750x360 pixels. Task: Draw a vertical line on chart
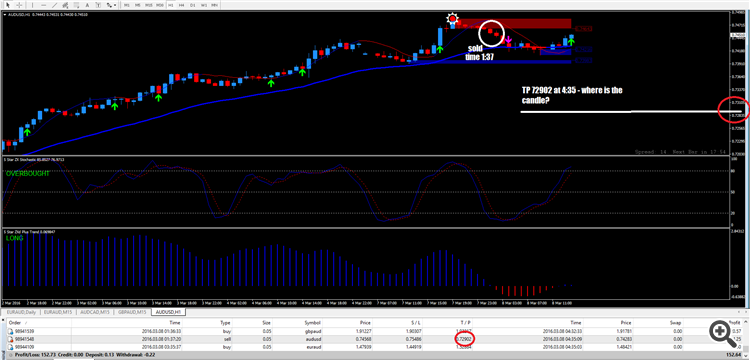[x=33, y=5]
